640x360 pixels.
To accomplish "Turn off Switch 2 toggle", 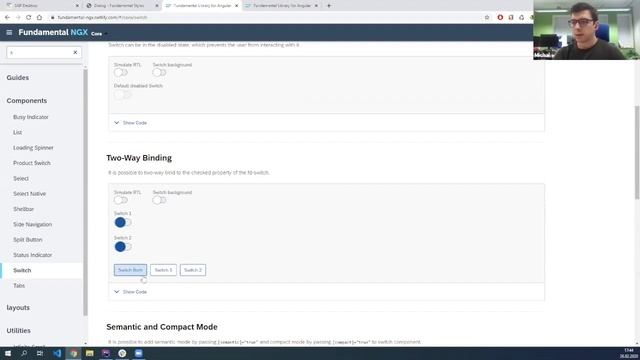I will (123, 247).
